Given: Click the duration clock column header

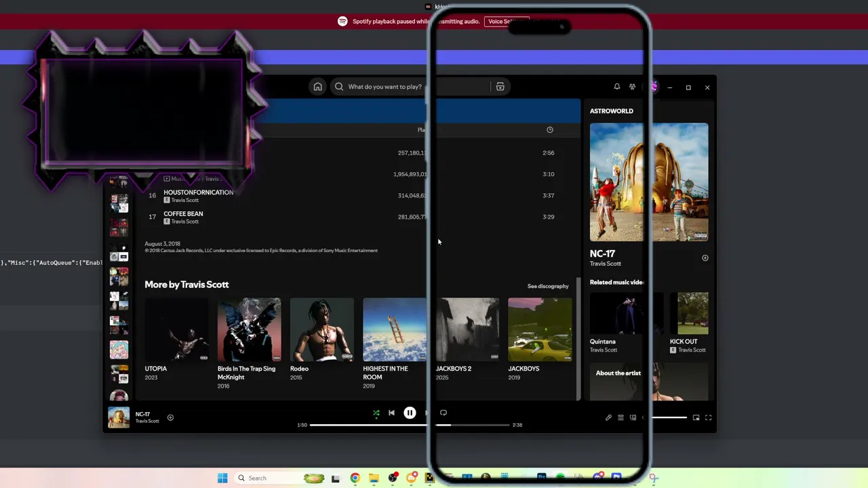Looking at the screenshot, I should tap(550, 129).
